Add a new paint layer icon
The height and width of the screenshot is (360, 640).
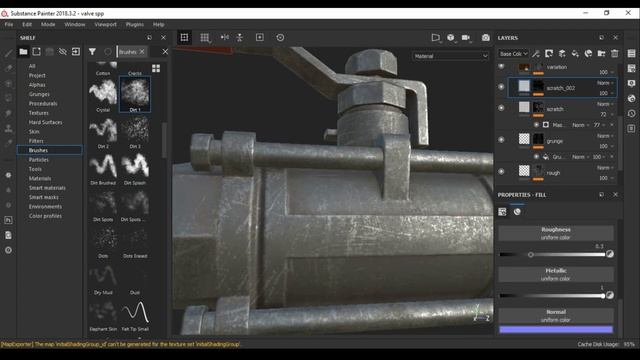[x=562, y=53]
